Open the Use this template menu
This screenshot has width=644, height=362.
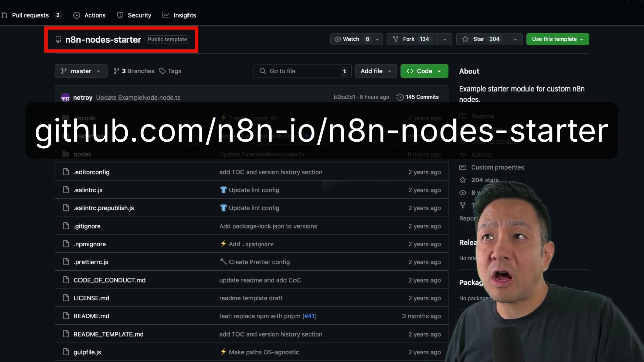557,39
